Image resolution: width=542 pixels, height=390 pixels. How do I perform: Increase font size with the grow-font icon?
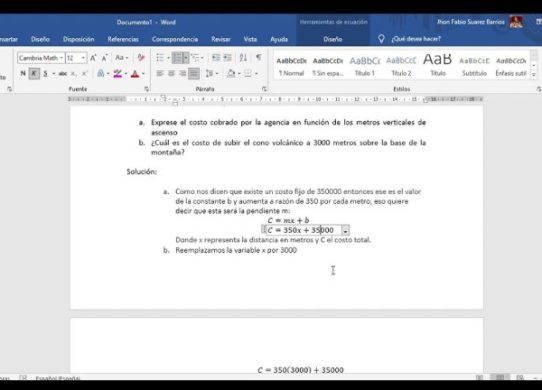93,58
